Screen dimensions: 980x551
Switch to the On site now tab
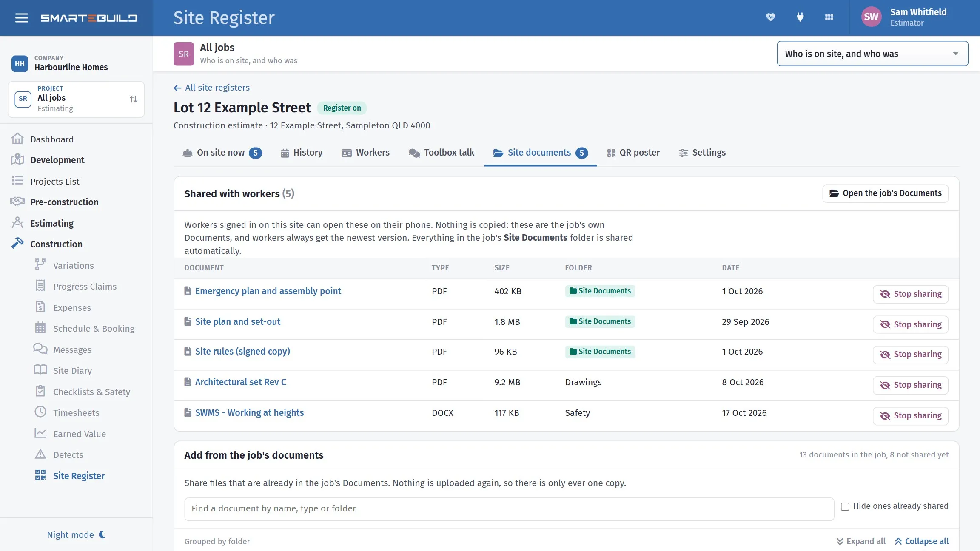pyautogui.click(x=222, y=153)
